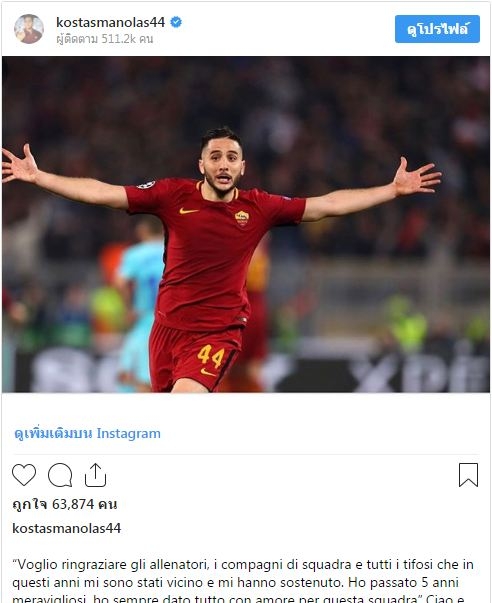Save the post with the bookmark icon
The height and width of the screenshot is (603, 492).
(468, 475)
